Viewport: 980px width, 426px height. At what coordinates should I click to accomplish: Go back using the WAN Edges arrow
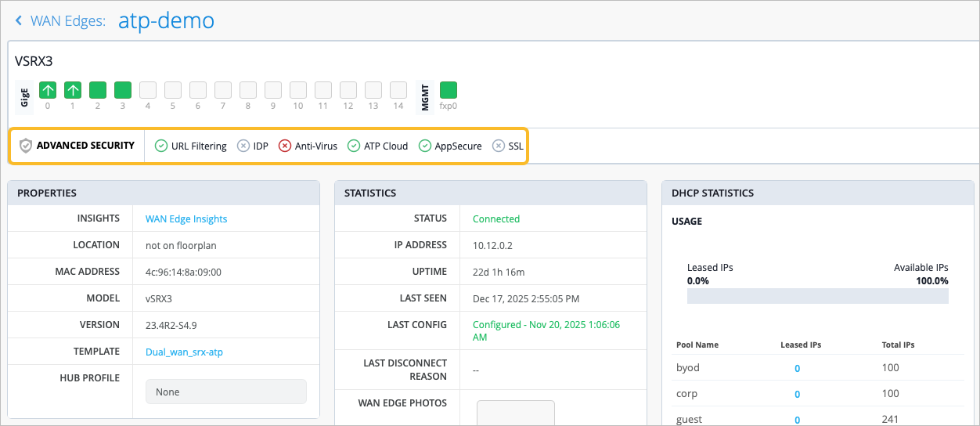pos(19,21)
